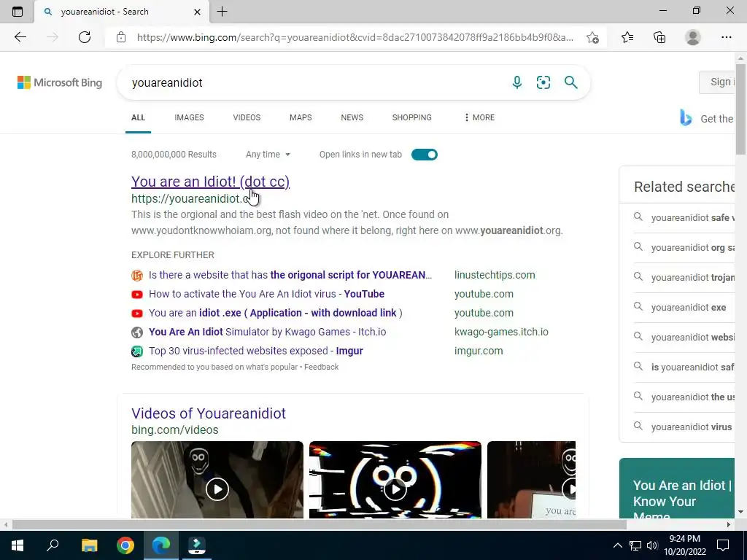Viewport: 747px width, 560px height.
Task: Open Edge Settings and more menu
Action: [x=726, y=37]
